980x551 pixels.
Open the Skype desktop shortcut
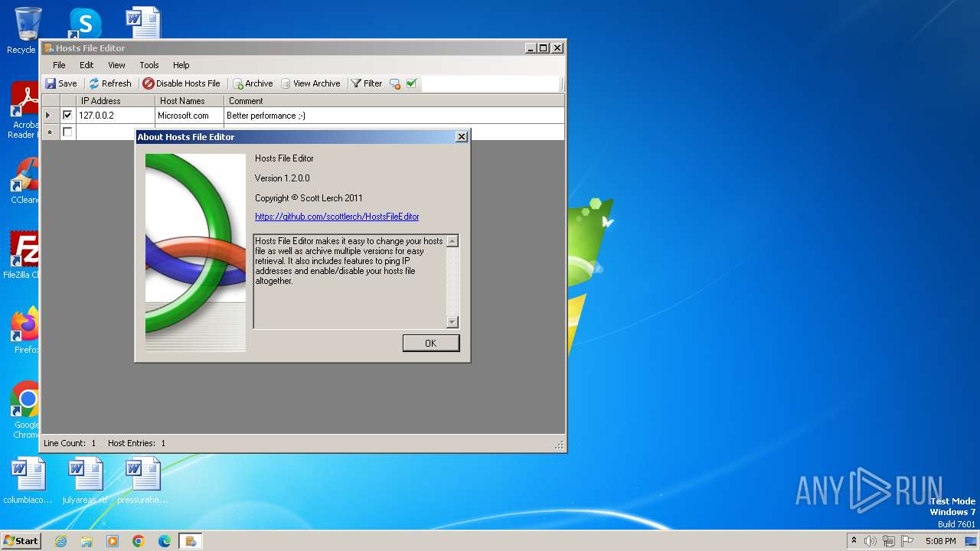tap(84, 23)
